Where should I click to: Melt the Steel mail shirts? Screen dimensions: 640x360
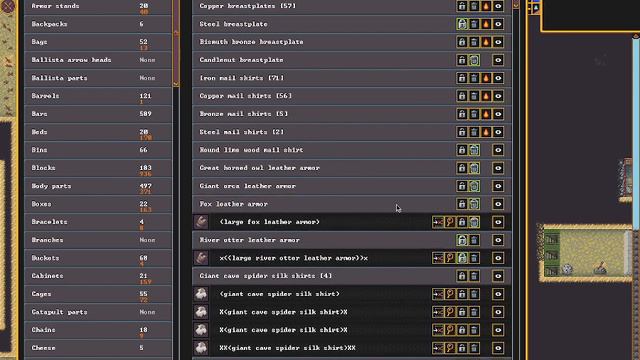(x=486, y=132)
